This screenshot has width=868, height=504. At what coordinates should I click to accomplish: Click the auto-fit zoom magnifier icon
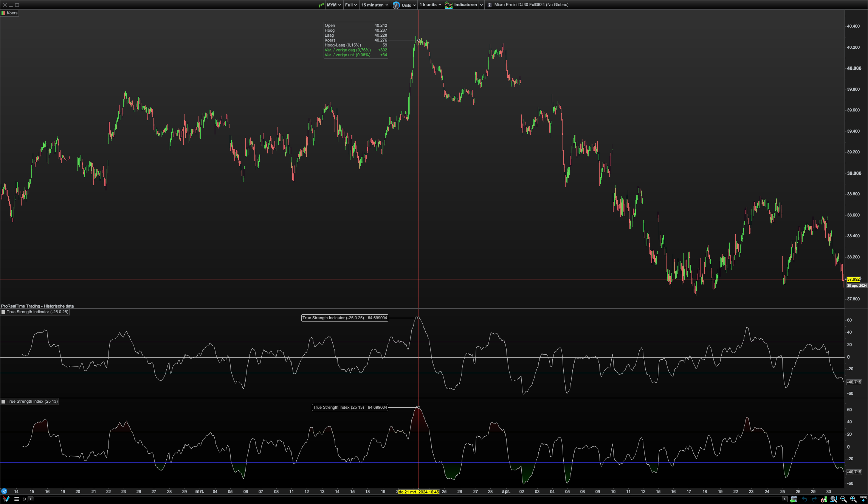[x=834, y=499]
